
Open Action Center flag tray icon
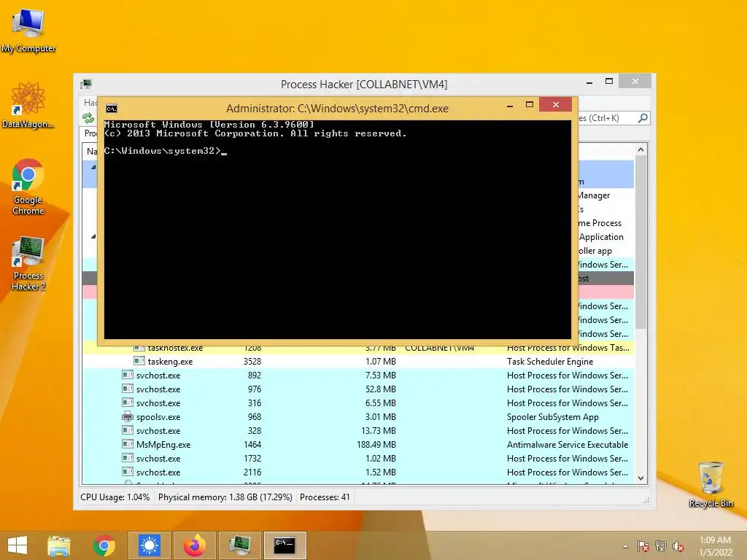pyautogui.click(x=643, y=546)
